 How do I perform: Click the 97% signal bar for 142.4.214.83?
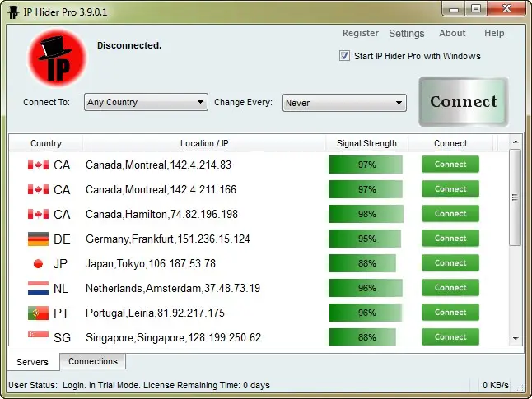tap(366, 165)
